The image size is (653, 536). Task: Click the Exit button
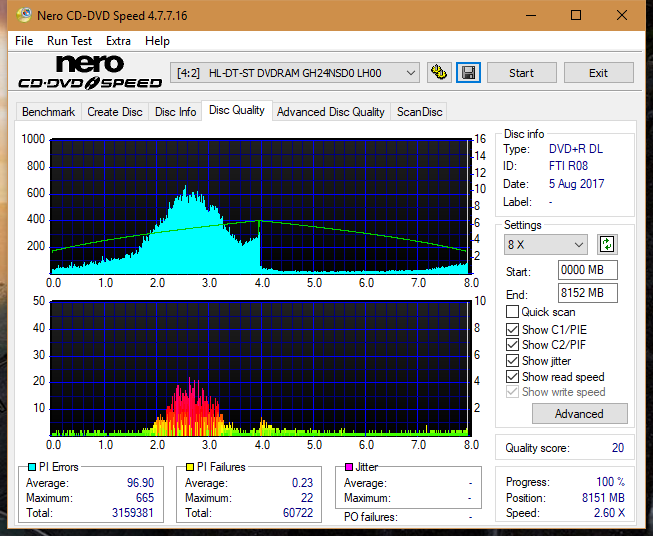(x=598, y=73)
